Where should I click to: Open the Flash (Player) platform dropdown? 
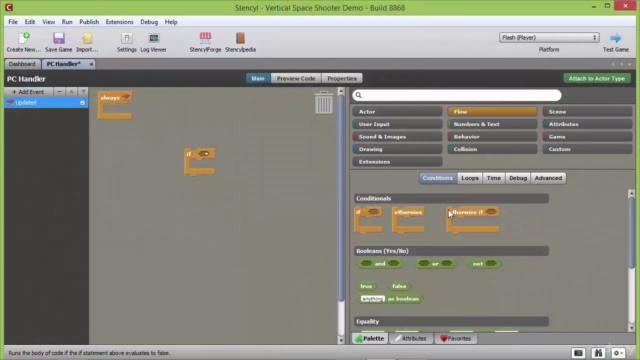[x=549, y=38]
